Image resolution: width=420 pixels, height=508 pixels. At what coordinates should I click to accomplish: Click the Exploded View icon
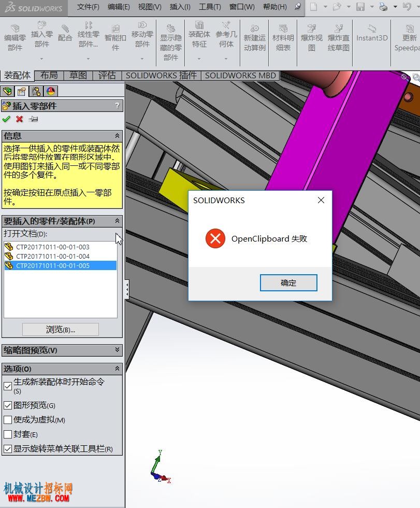pyautogui.click(x=312, y=28)
